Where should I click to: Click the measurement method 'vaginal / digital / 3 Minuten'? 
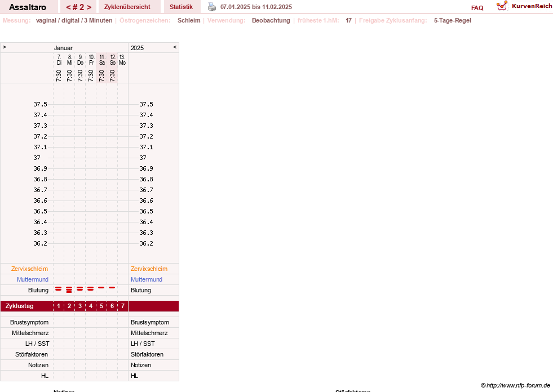tap(74, 20)
